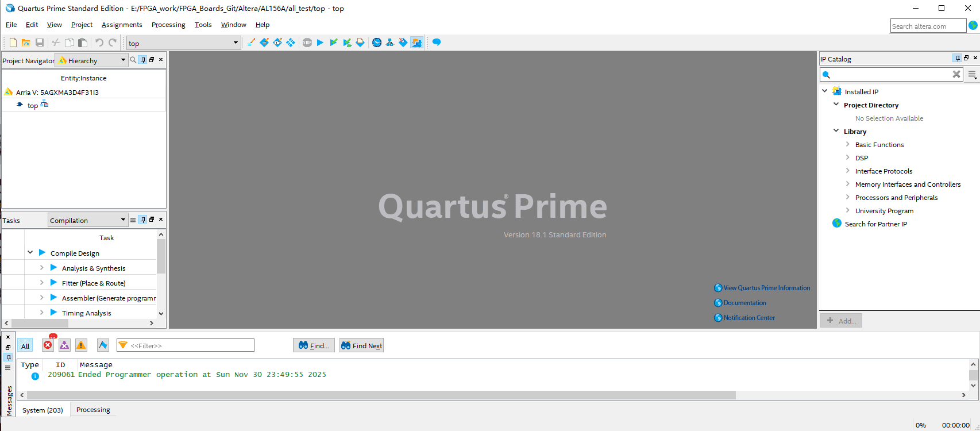Click the Stop Processing icon

tap(307, 43)
